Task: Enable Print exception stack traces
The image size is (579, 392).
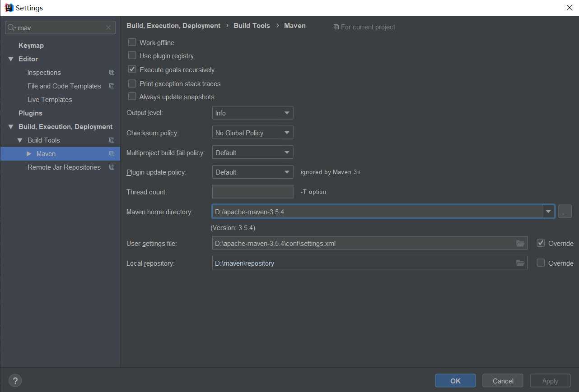Action: (x=132, y=83)
